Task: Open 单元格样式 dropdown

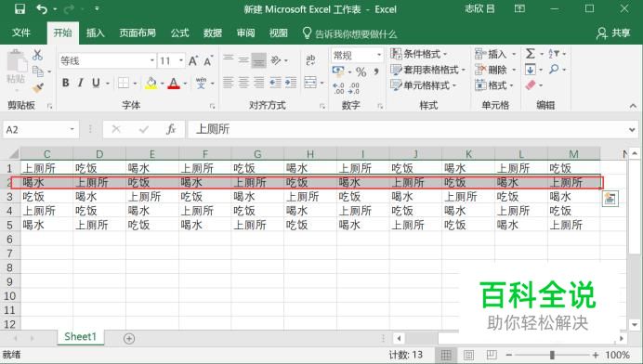Action: [x=423, y=85]
